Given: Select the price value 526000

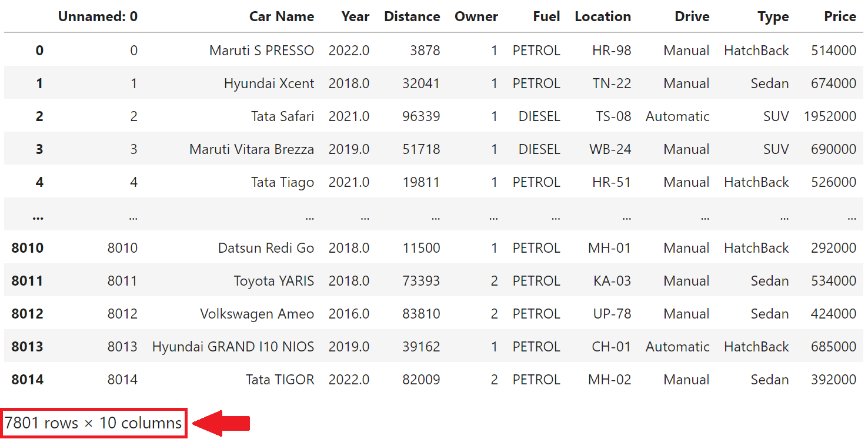Looking at the screenshot, I should (x=834, y=182).
